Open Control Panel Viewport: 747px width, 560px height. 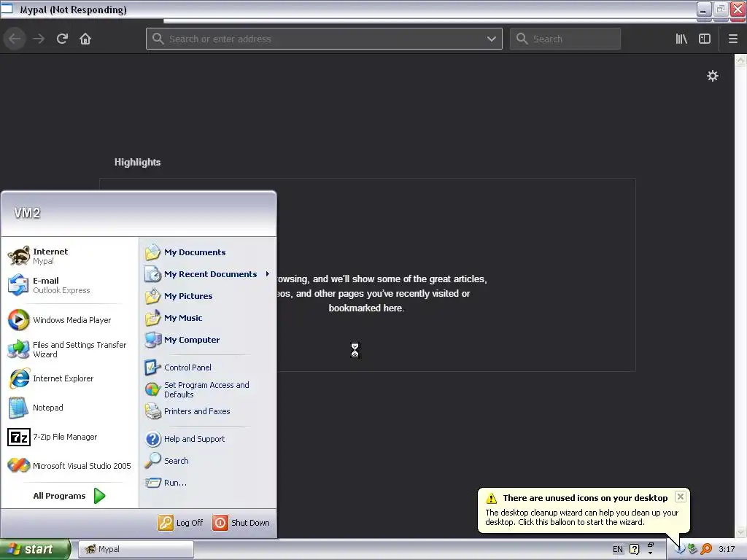tap(208, 367)
